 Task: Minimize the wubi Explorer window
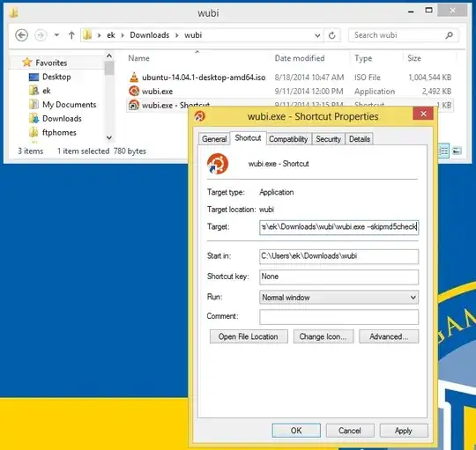tap(411, 11)
